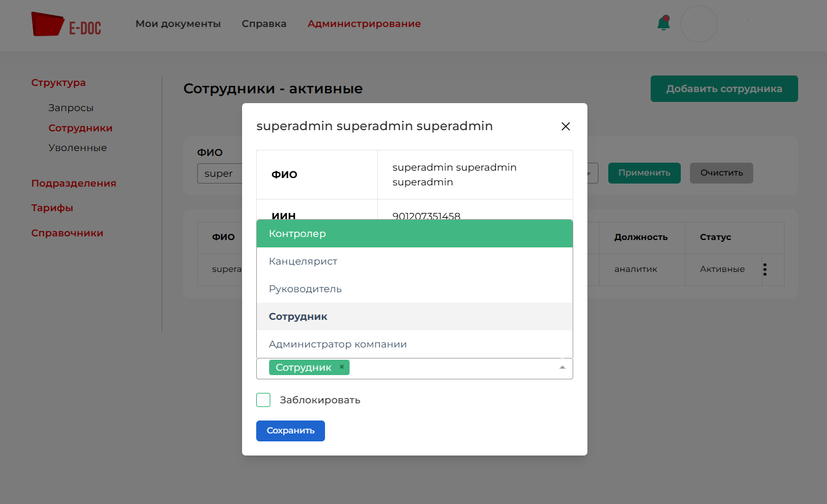This screenshot has width=827, height=504.
Task: Click the ФИО search input field
Action: point(220,174)
